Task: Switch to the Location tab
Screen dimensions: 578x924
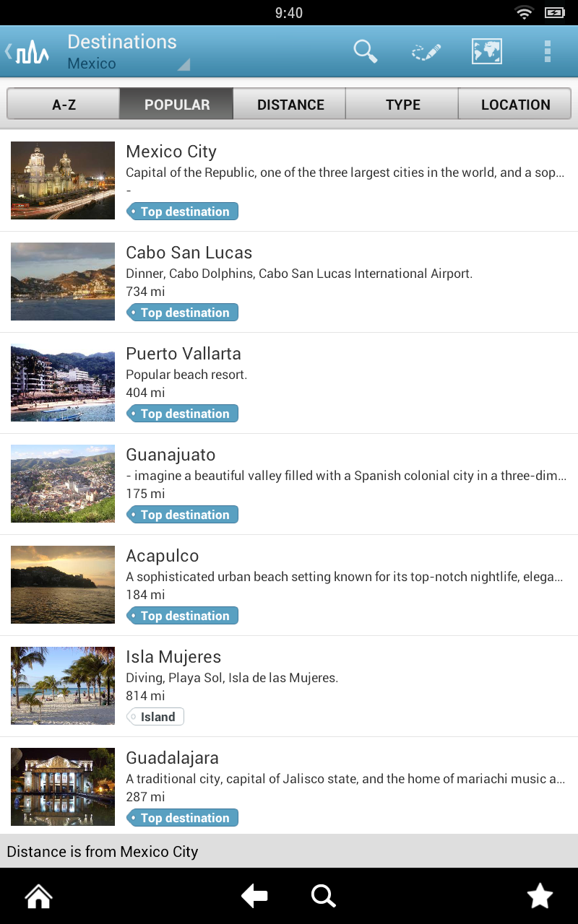Action: (x=515, y=105)
